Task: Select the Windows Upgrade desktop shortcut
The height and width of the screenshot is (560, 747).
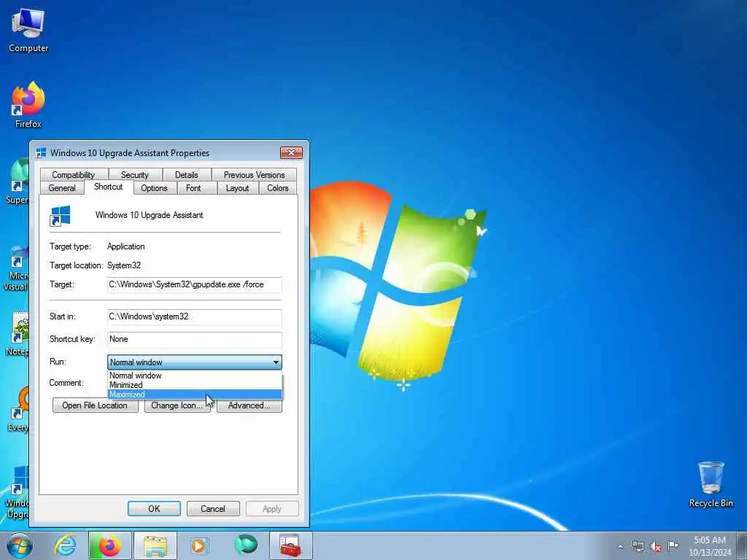Action: point(17,492)
